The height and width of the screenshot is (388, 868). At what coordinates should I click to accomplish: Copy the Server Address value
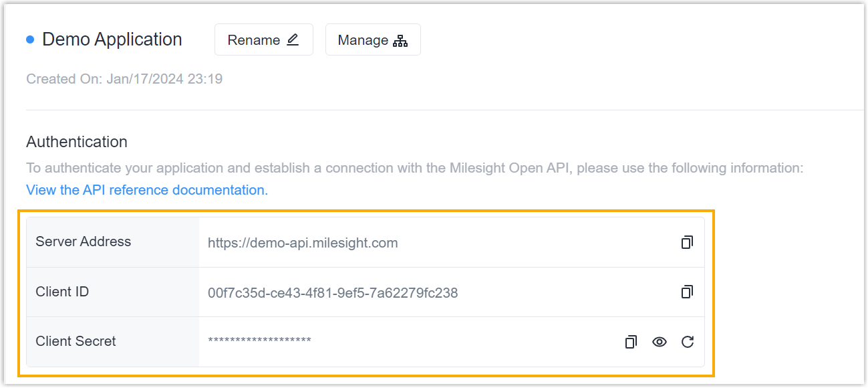click(687, 242)
